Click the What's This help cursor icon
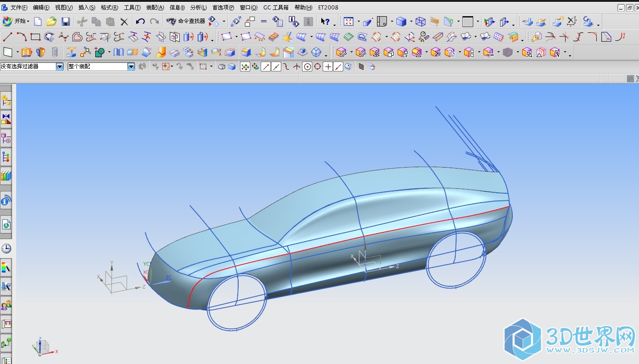This screenshot has width=639, height=364. [x=325, y=22]
